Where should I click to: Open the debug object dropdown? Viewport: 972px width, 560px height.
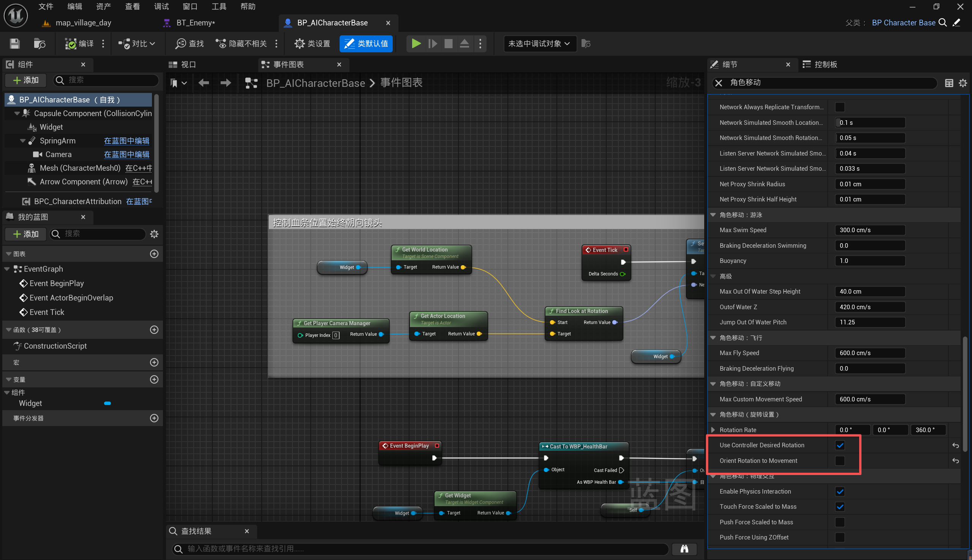(x=539, y=44)
